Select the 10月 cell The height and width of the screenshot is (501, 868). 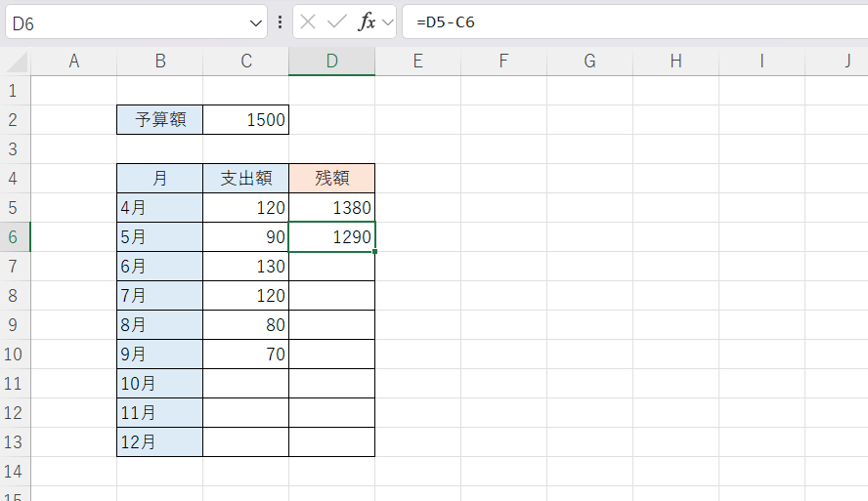160,383
